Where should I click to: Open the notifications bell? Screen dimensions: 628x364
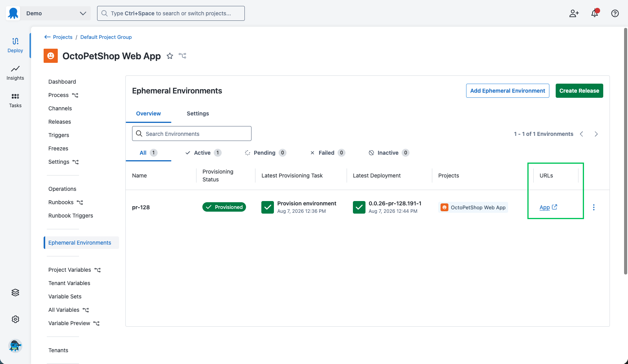pos(595,13)
